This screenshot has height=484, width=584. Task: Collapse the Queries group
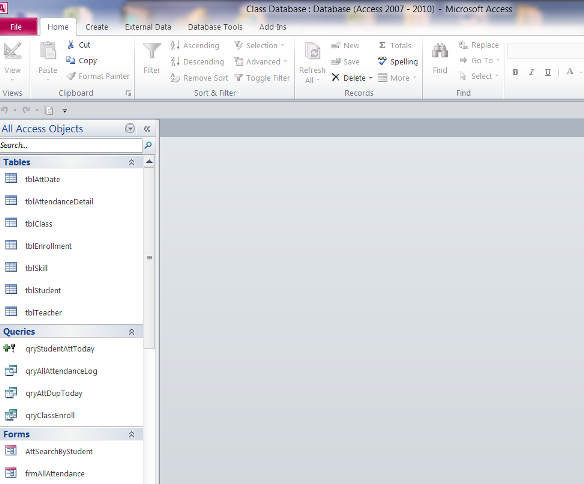pyautogui.click(x=131, y=332)
